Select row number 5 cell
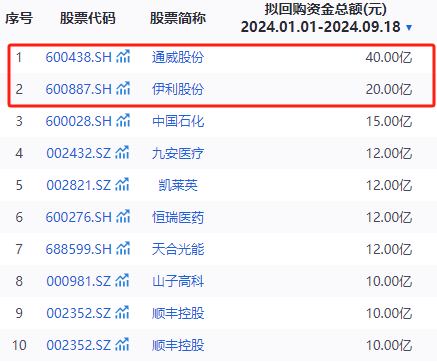 tap(19, 185)
